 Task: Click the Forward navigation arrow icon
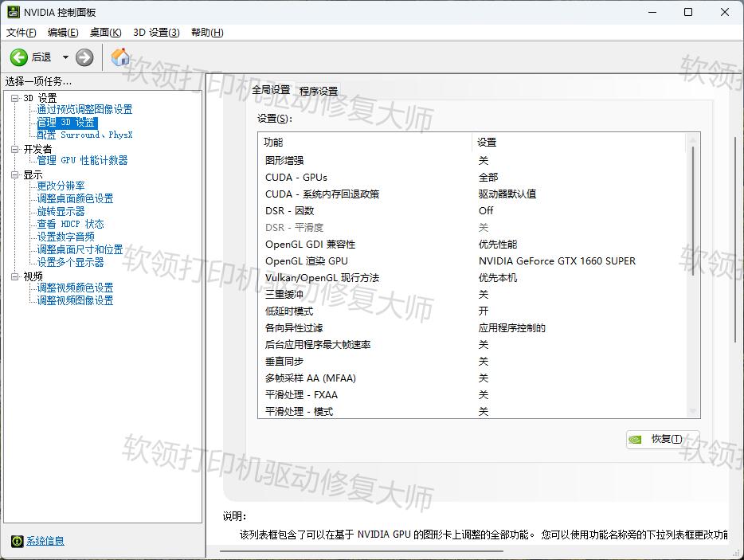point(84,57)
